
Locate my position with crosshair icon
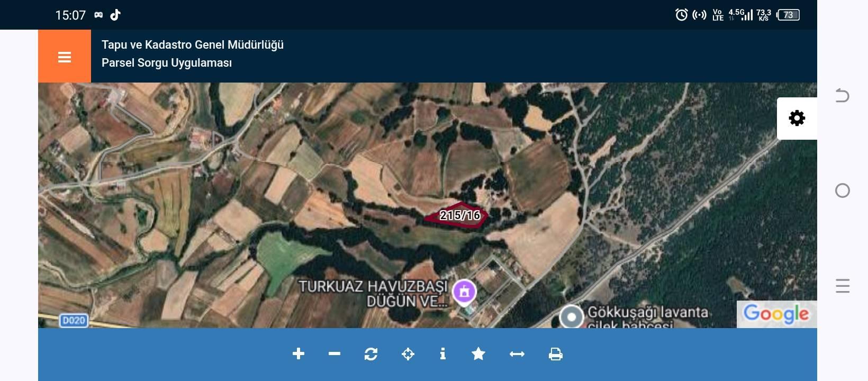coord(408,354)
